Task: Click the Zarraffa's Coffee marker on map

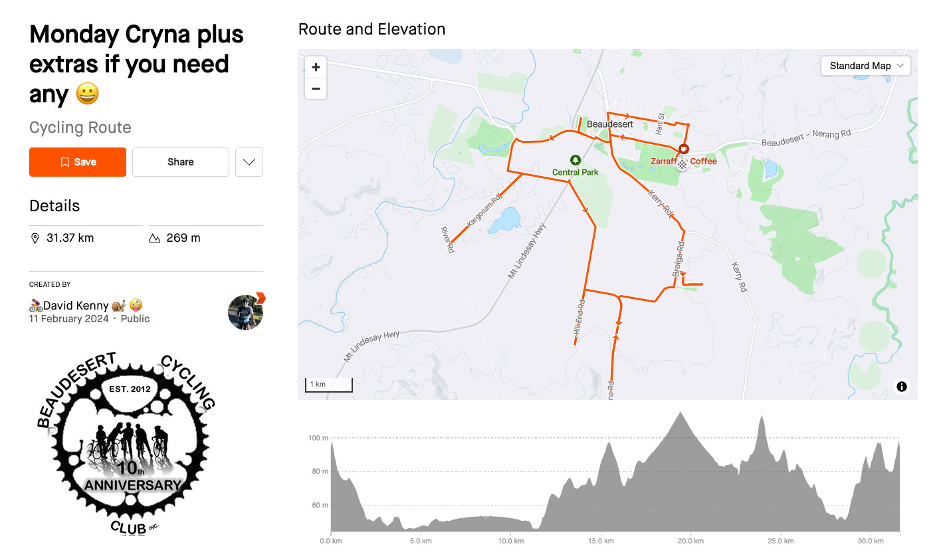Action: pyautogui.click(x=684, y=149)
